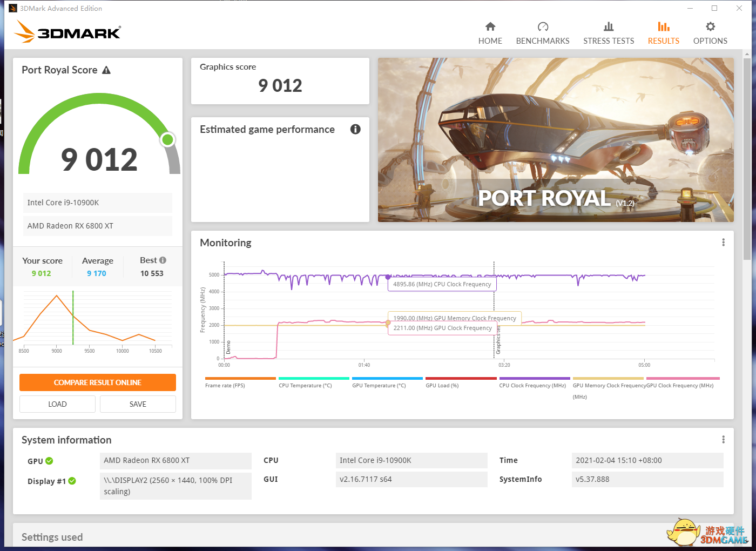The width and height of the screenshot is (756, 551).
Task: Click the 3DMark logo
Action: point(67,31)
